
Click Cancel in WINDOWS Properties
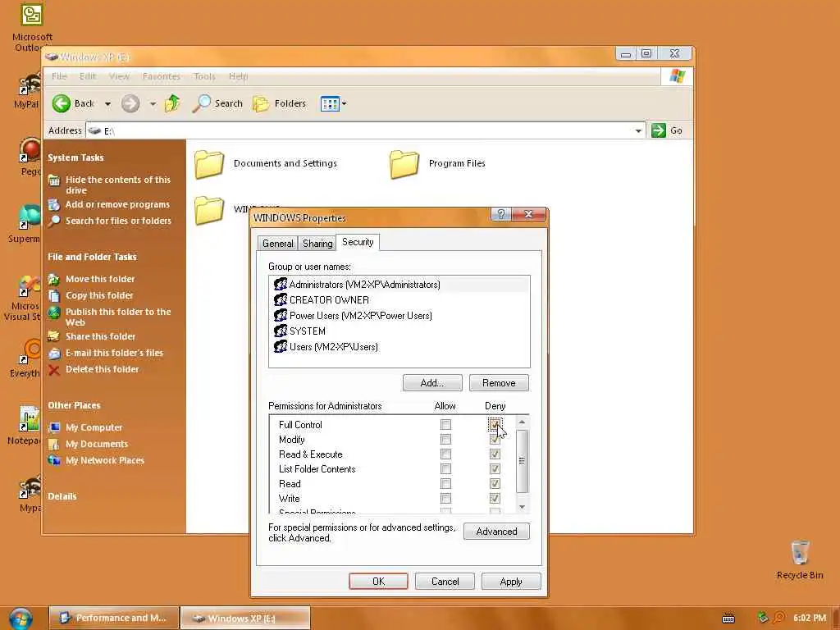445,582
